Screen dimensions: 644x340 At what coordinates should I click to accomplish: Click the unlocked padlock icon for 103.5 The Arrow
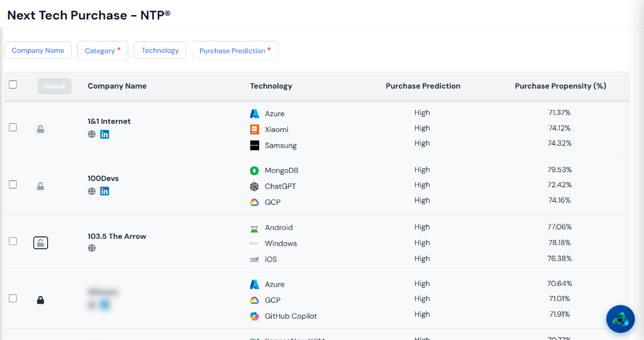coord(41,243)
